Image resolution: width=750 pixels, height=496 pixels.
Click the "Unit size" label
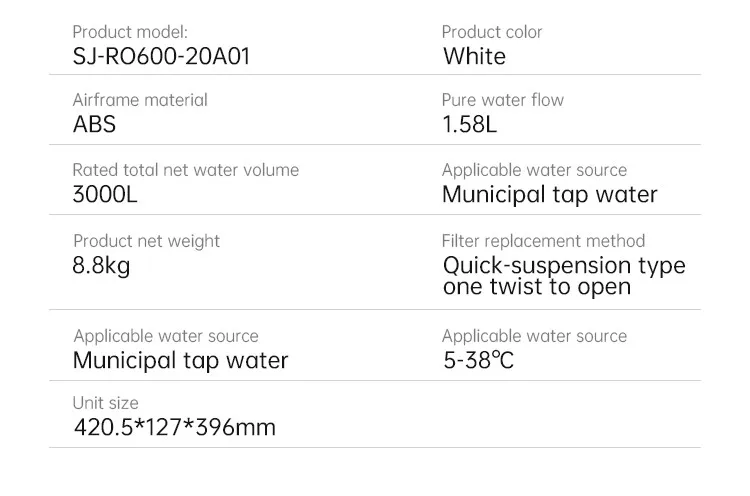click(105, 403)
